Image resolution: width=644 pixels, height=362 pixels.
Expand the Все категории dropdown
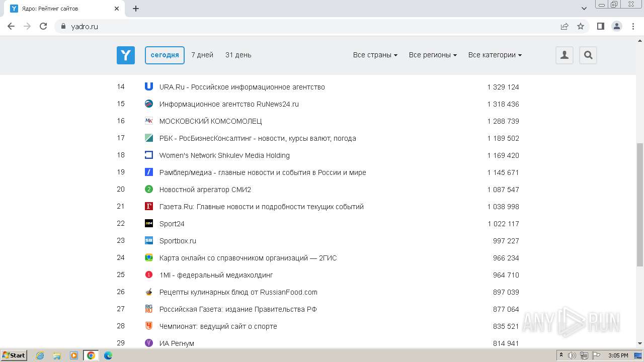tap(495, 55)
